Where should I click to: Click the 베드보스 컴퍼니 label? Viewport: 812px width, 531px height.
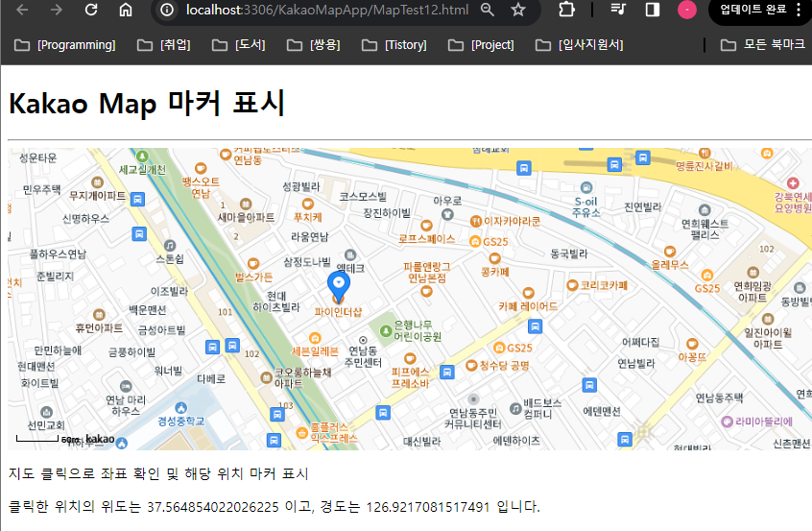(x=542, y=409)
